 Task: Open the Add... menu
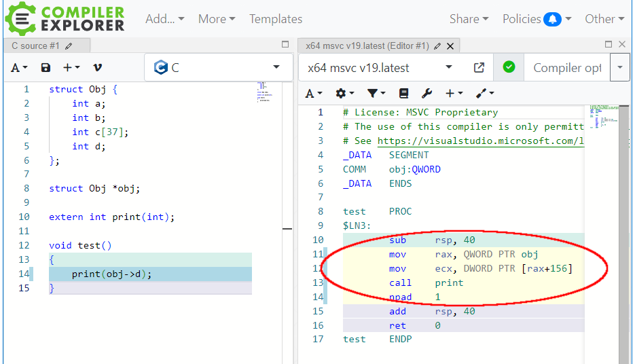tap(165, 19)
